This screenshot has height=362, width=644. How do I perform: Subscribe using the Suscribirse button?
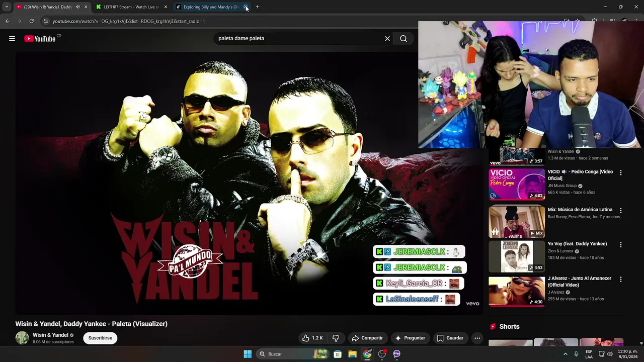coord(100,338)
